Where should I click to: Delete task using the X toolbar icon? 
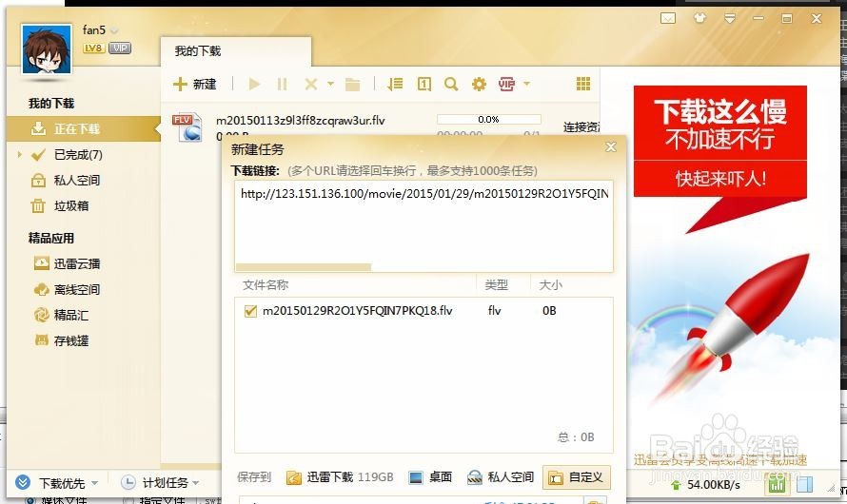click(310, 85)
